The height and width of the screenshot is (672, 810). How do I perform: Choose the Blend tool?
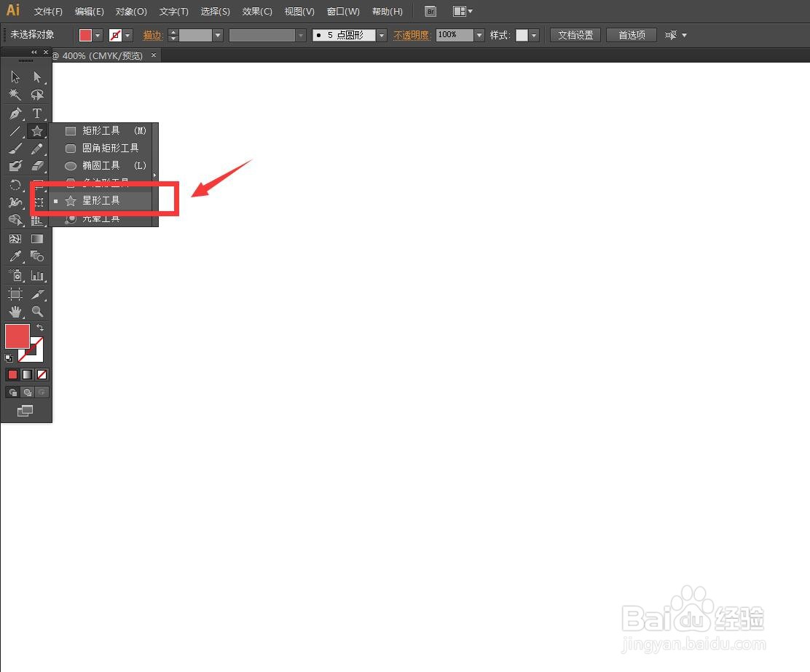37,256
